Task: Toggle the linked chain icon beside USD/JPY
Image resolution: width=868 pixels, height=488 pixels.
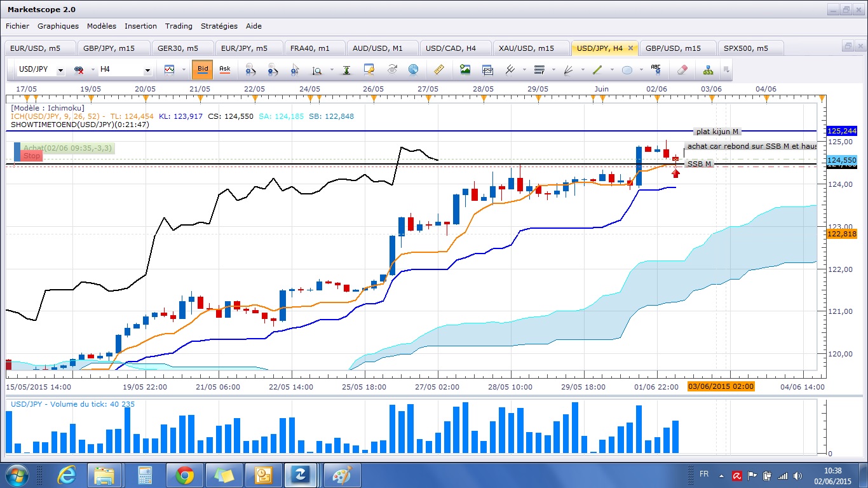Action: click(x=79, y=70)
